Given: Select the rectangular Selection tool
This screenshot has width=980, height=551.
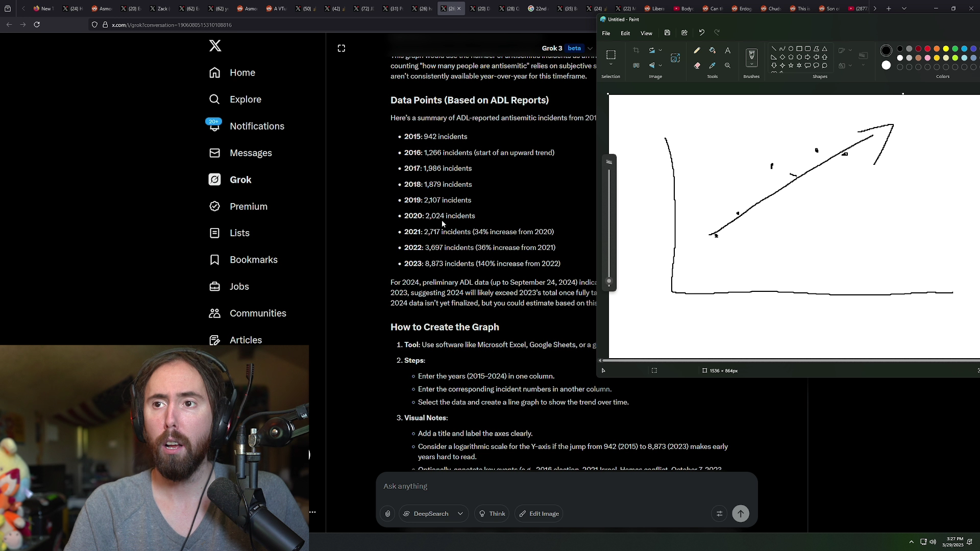Looking at the screenshot, I should click(x=611, y=55).
